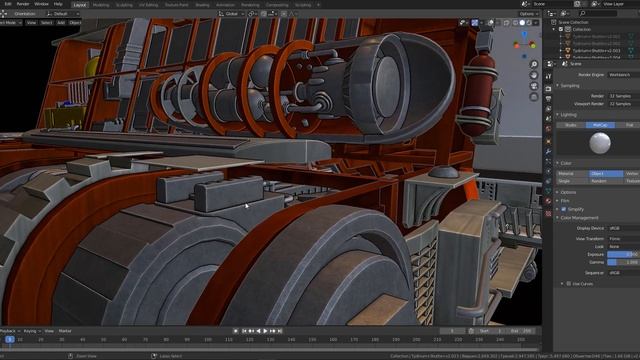Open the Scene properties tab icon
Image resolution: width=640 pixels, height=360 pixels.
click(549, 118)
